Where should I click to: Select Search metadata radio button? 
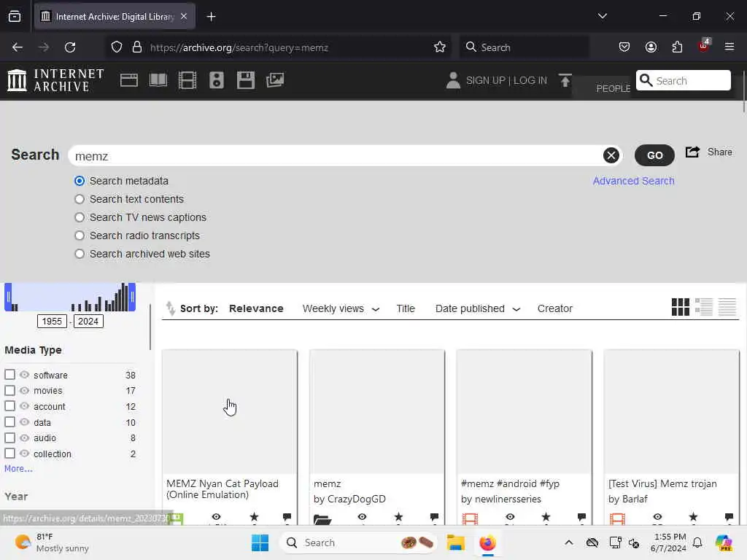click(x=80, y=181)
